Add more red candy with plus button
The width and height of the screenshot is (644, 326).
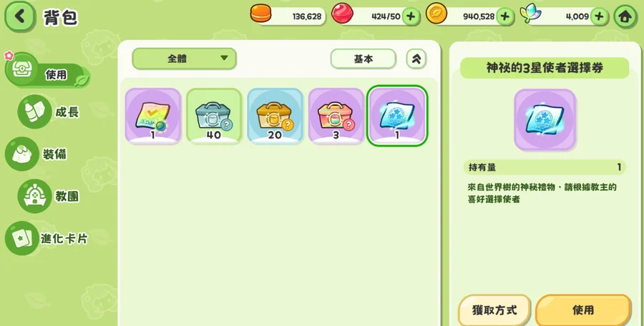pyautogui.click(x=410, y=17)
